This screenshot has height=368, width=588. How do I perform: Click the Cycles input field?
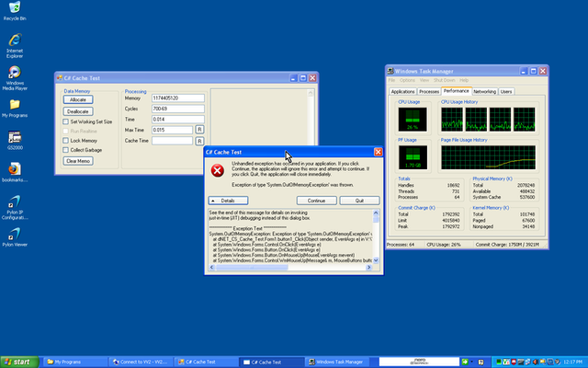(178, 109)
